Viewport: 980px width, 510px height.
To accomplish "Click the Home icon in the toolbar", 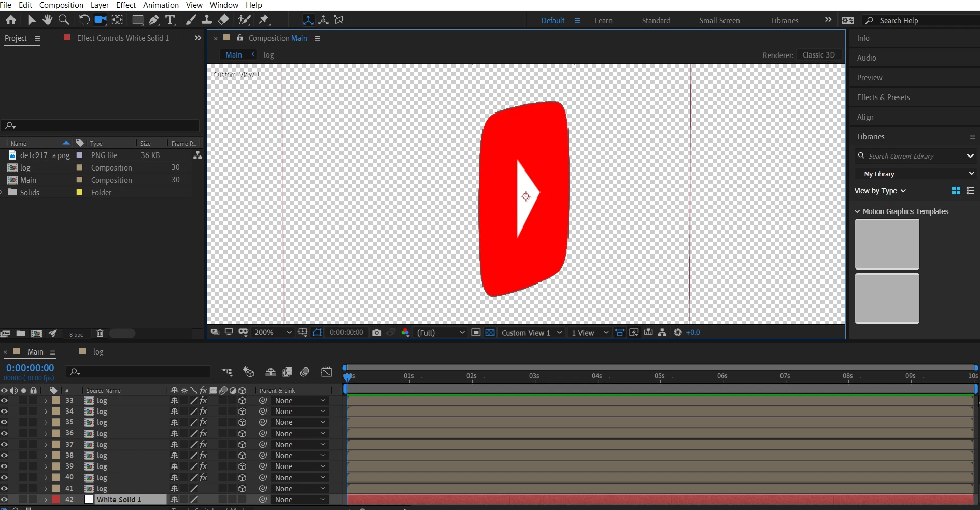I will point(11,20).
